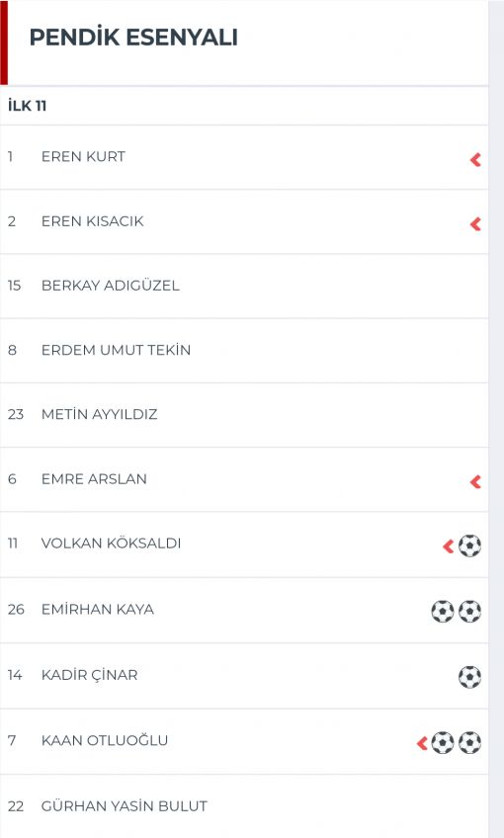Open the Pendik Esenyalı team heading
This screenshot has height=838, width=504.
tap(133, 38)
